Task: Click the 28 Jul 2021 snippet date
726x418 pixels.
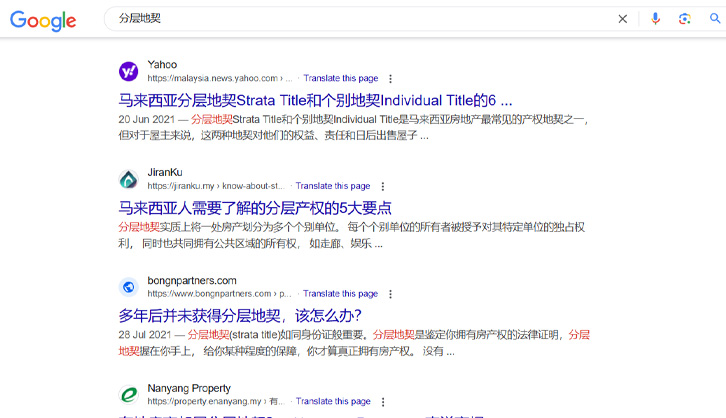Action: click(145, 335)
